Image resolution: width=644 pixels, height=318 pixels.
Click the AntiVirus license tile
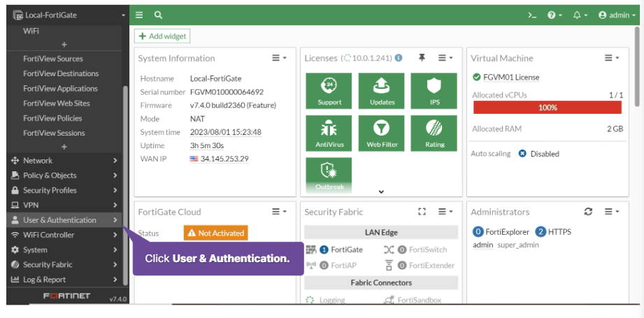point(329,133)
